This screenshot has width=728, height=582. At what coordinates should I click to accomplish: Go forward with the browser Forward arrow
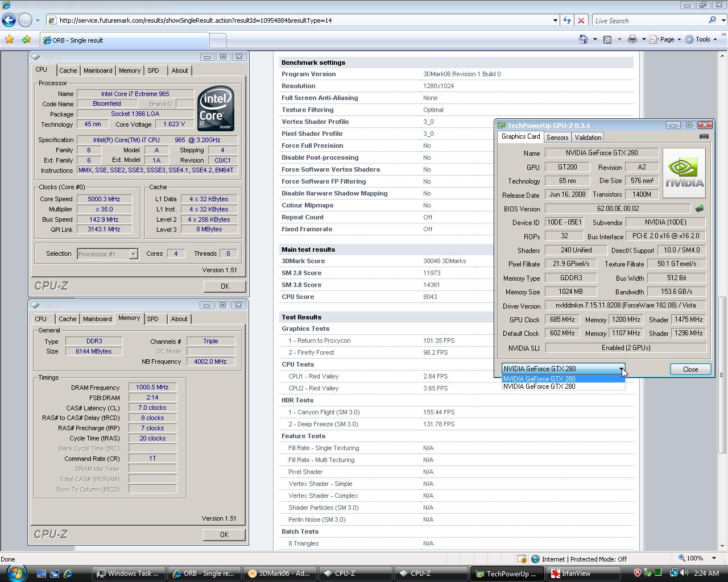pyautogui.click(x=25, y=20)
